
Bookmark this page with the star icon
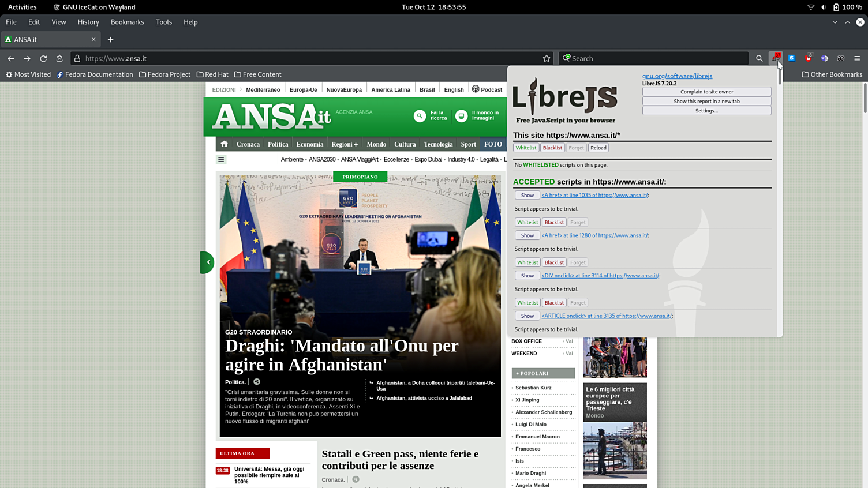pos(547,58)
